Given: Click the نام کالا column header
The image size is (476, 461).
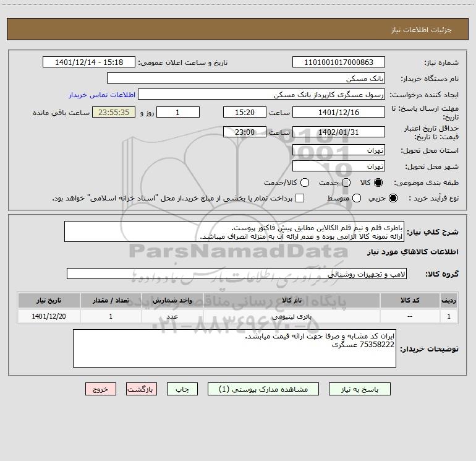Looking at the screenshot, I should pyautogui.click(x=292, y=300).
